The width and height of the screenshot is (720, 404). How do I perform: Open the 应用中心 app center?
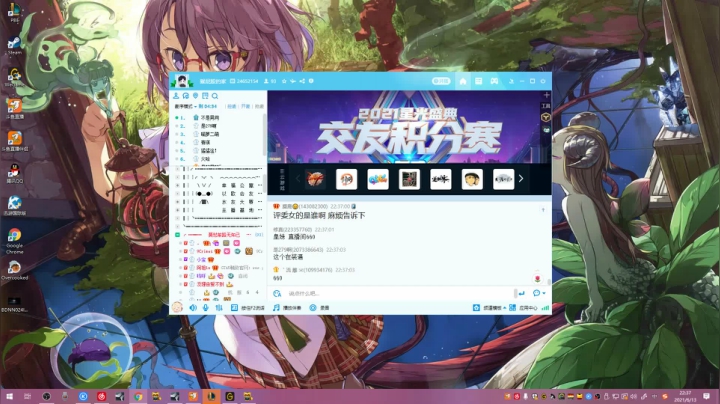[x=523, y=308]
